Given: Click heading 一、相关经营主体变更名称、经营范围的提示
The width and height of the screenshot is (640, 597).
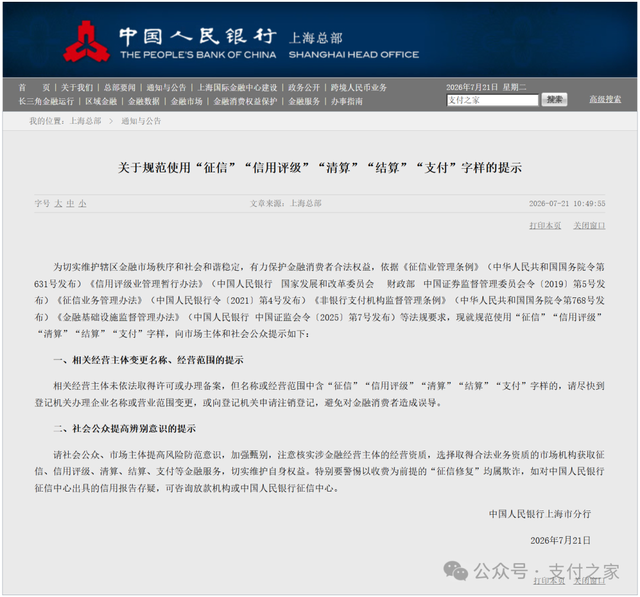Looking at the screenshot, I should [149, 360].
